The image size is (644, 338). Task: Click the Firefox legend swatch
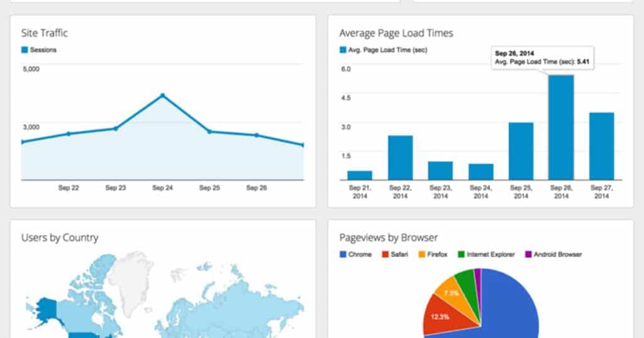pos(422,254)
